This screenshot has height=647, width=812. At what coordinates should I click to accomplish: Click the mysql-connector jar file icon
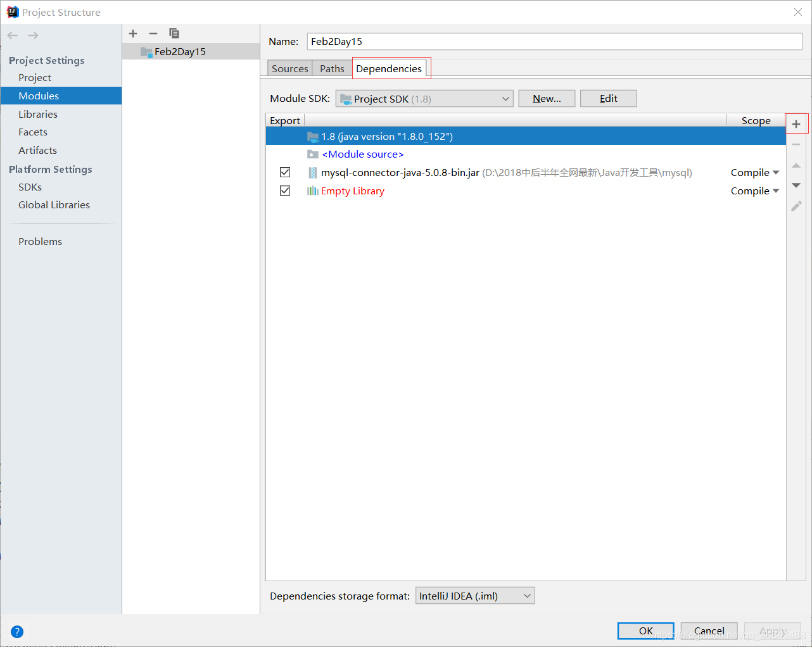[312, 173]
